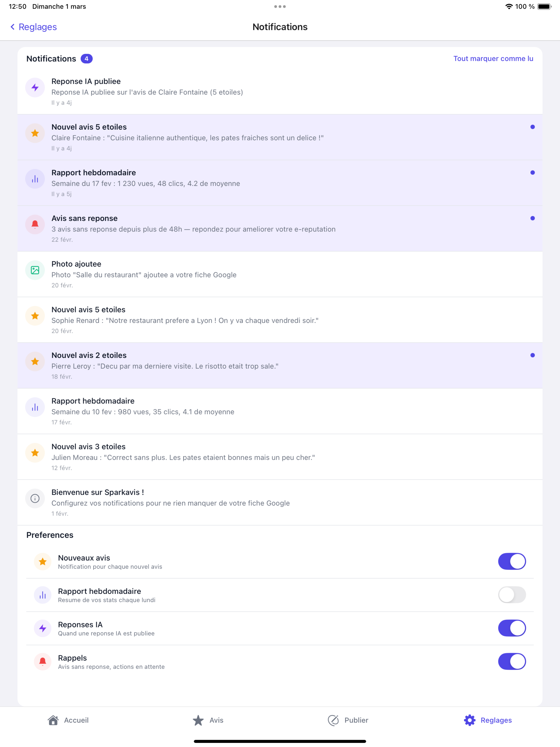
Task: Click the info icon on Bienvenue sur Sparkavis
Action: coord(35,498)
